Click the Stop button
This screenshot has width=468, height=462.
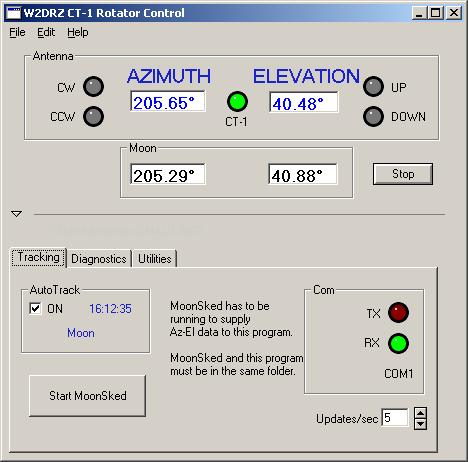pos(403,174)
